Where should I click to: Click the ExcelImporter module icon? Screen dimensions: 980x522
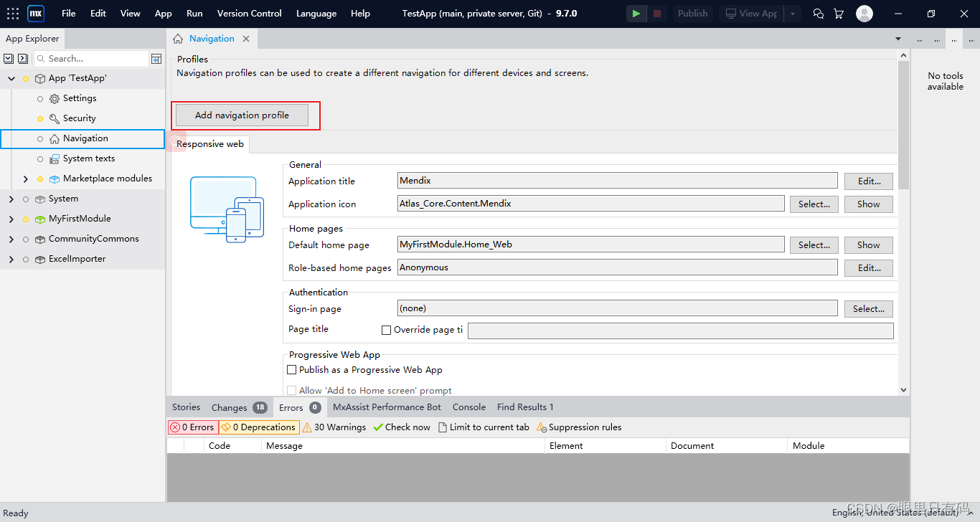tap(40, 259)
